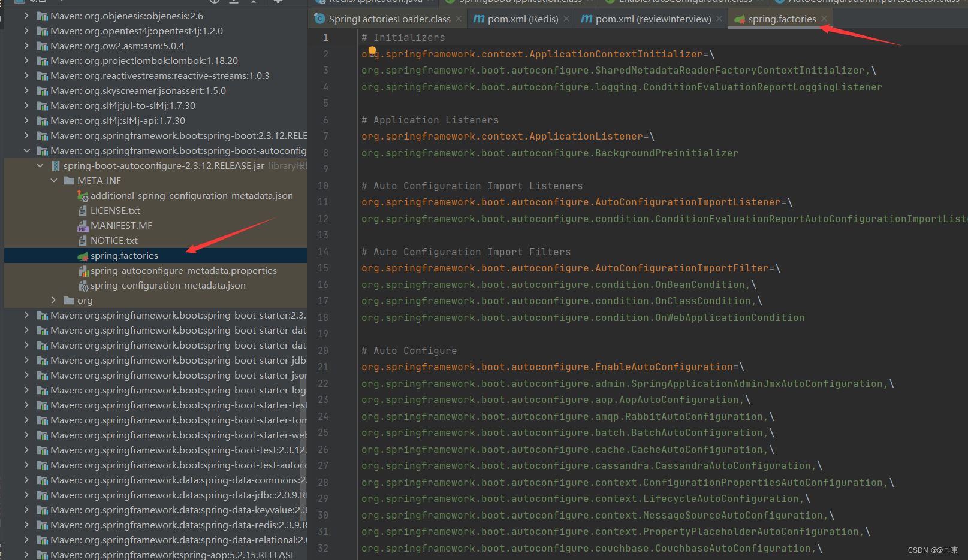Click the leaf icon on spring.factories tab

pos(740,19)
